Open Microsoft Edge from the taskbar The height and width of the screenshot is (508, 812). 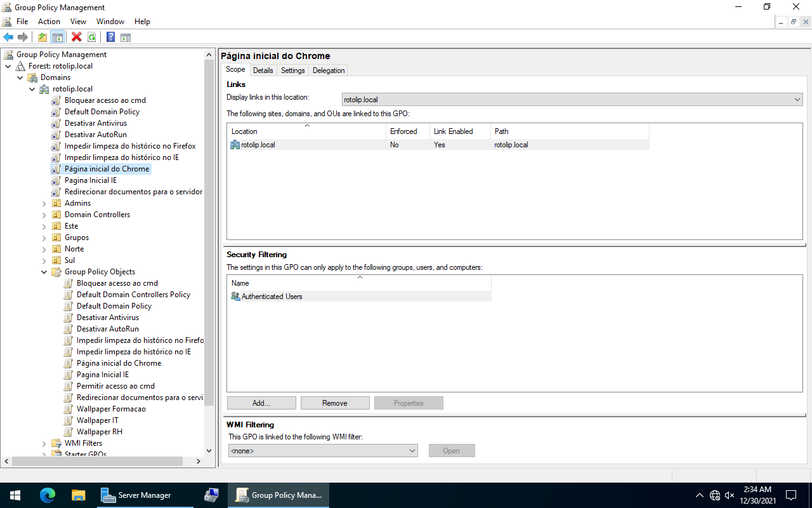tap(48, 495)
